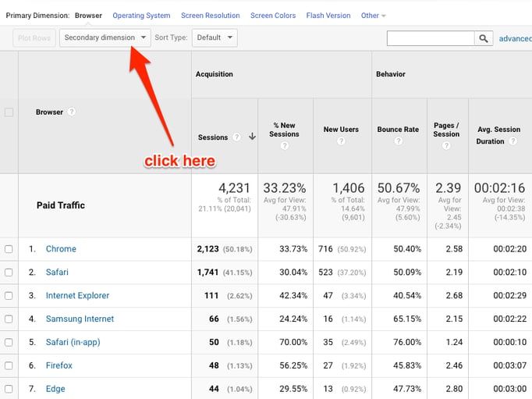Sort by New Users column header
The width and height of the screenshot is (532, 399).
tap(341, 130)
